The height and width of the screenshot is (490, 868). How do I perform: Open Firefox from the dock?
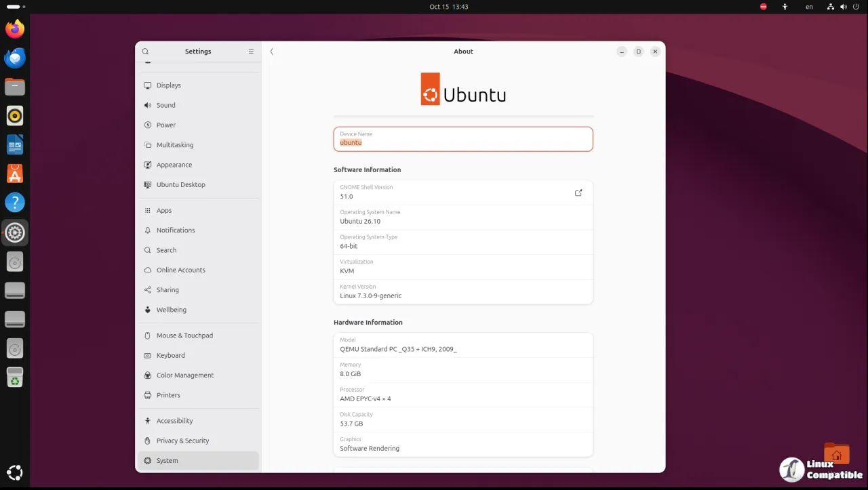coord(15,29)
